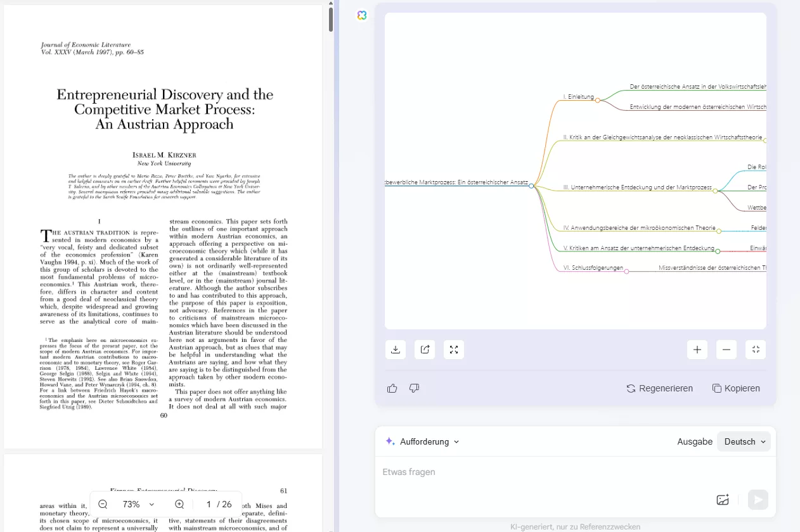Image resolution: width=800 pixels, height=532 pixels.
Task: Download the generated mind map
Action: 396,350
